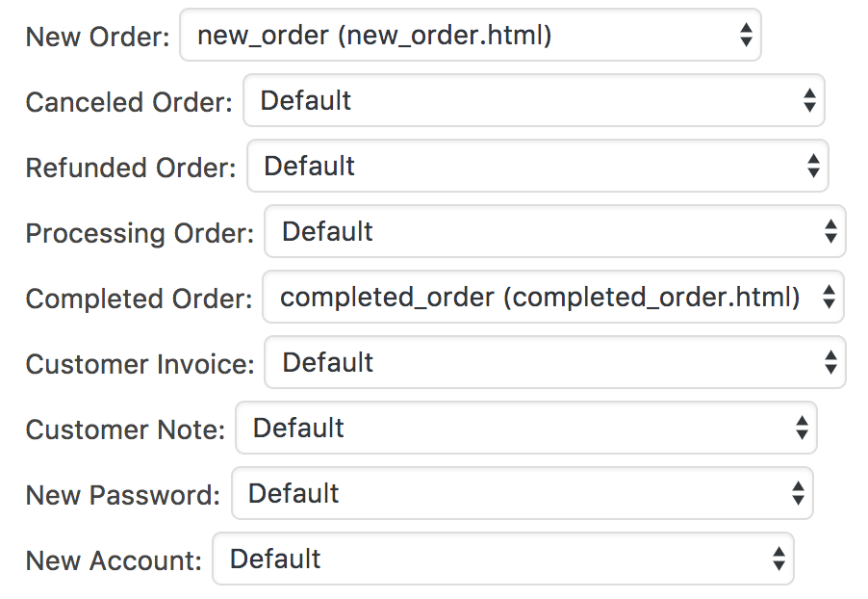Viewport: 868px width, 599px height.
Task: Open the Customer Note template dropdown
Action: [525, 429]
